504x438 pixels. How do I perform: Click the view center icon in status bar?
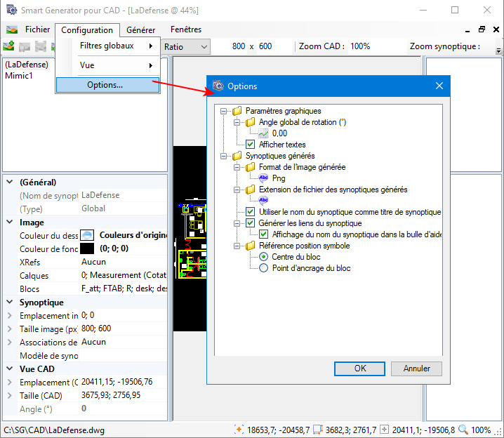tap(385, 430)
